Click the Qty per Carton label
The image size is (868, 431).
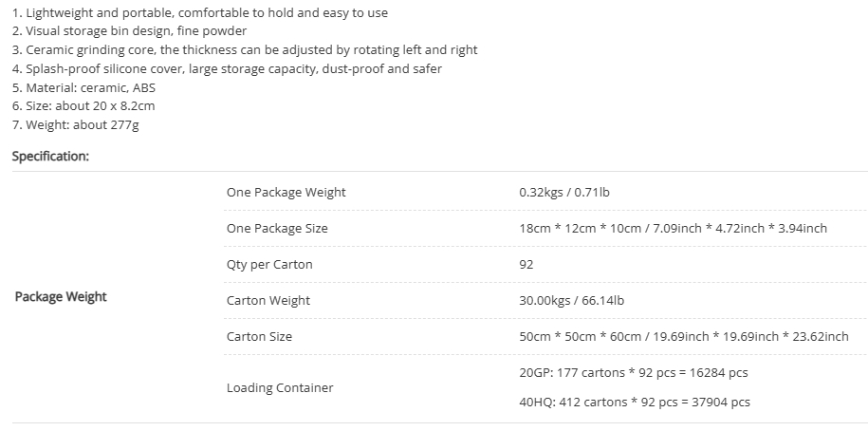[269, 264]
